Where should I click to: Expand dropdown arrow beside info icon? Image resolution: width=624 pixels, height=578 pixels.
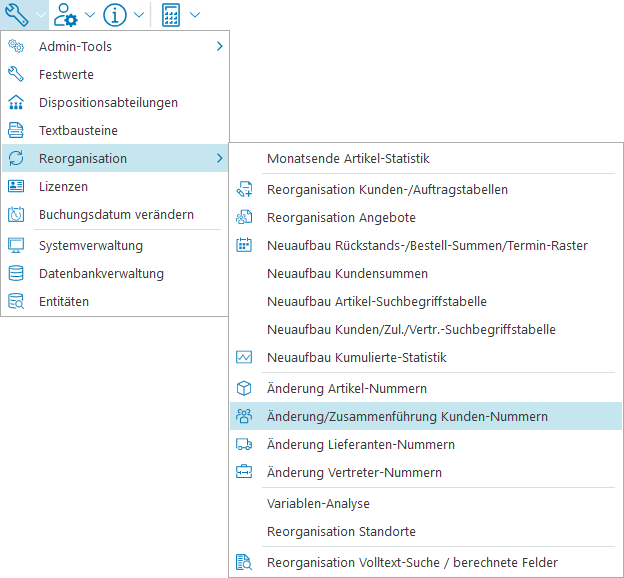(x=139, y=15)
